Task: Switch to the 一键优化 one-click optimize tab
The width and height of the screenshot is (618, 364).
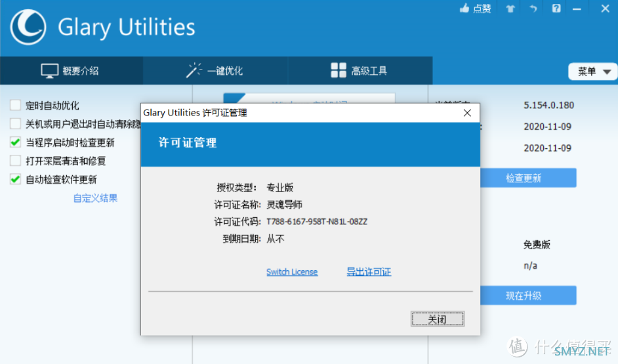Action: (x=215, y=71)
